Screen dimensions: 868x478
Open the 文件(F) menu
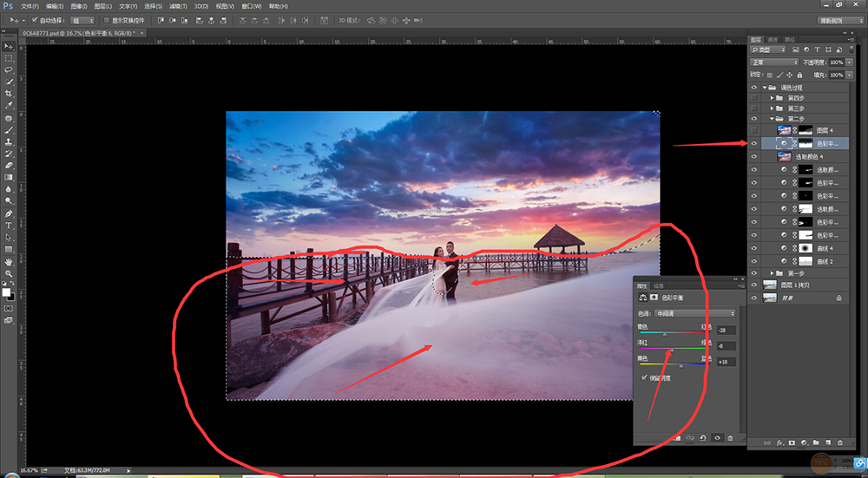point(30,7)
